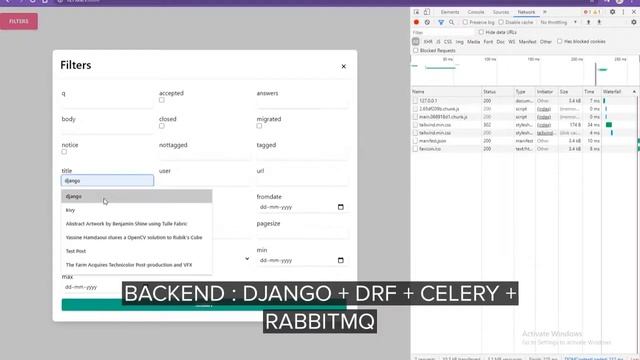
Task: Tick the notice checkbox
Action: (x=64, y=152)
